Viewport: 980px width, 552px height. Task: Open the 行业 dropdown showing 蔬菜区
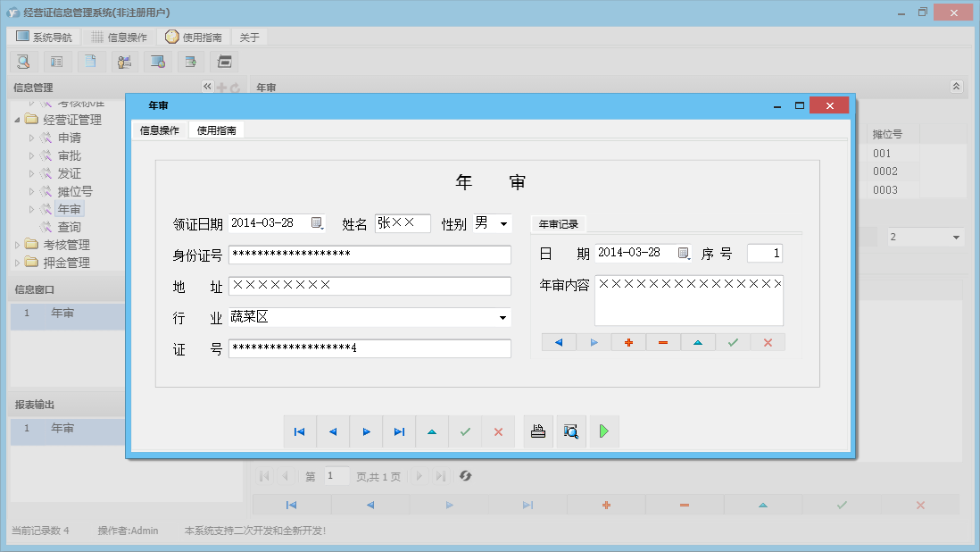(x=502, y=317)
